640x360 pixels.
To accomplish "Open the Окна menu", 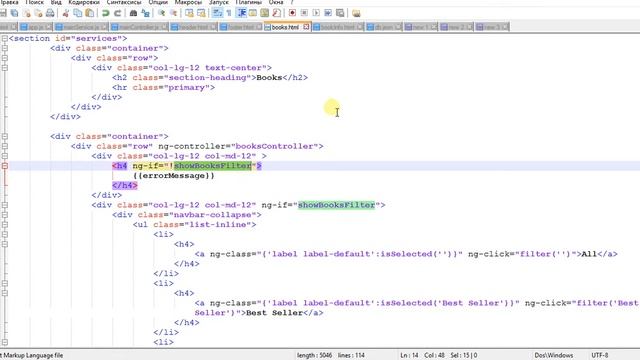I will coord(276,2).
